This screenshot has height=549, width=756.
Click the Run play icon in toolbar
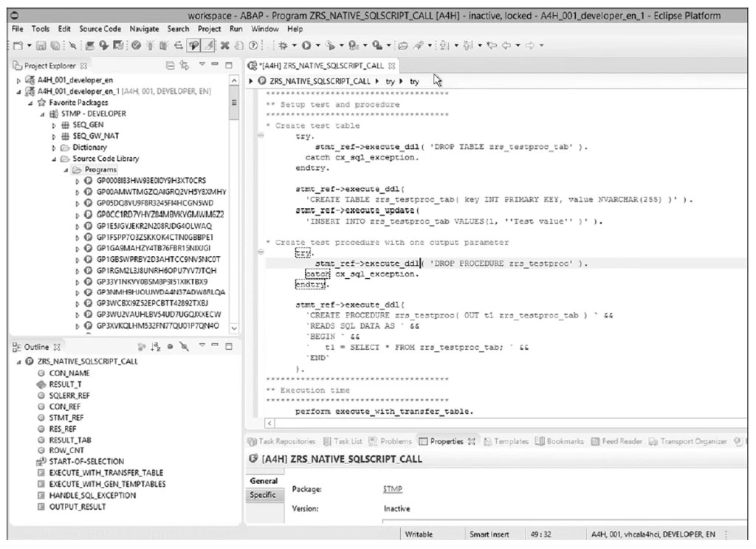pyautogui.click(x=306, y=45)
